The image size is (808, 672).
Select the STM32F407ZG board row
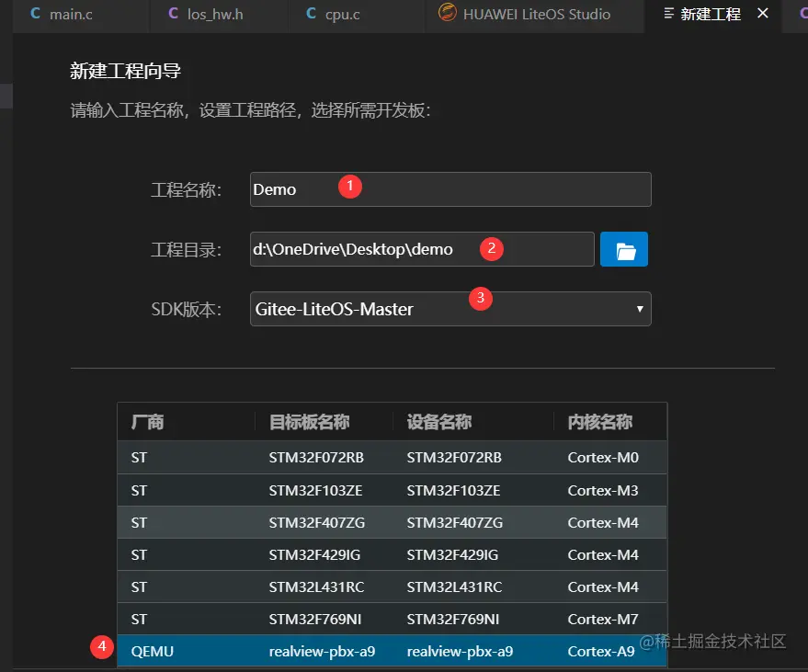point(392,522)
